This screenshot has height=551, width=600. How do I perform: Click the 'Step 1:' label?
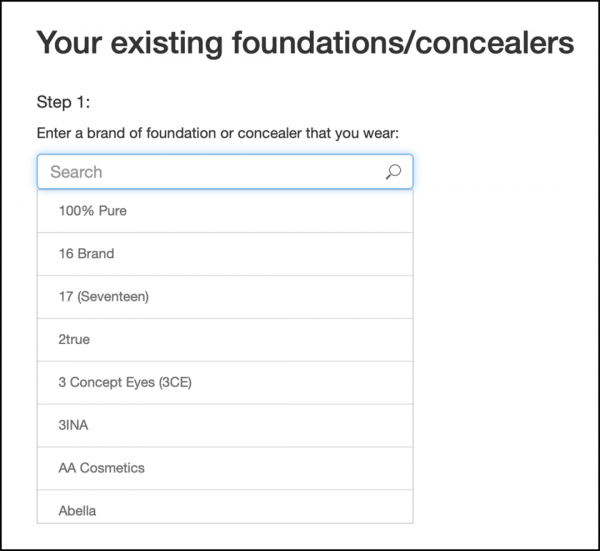point(63,102)
